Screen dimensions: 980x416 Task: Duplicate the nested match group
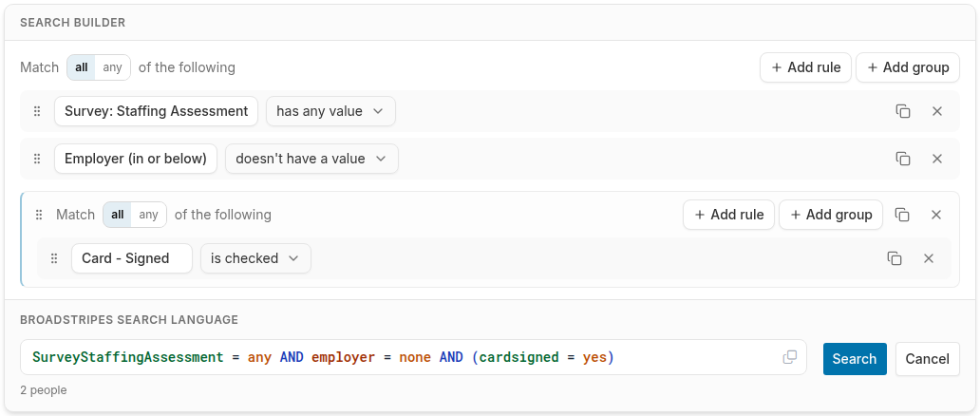tap(902, 215)
